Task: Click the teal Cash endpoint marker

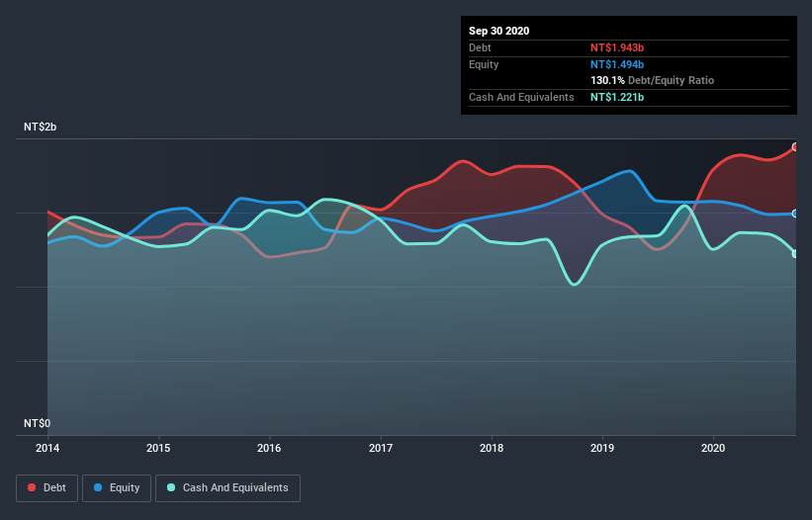Action: tap(796, 254)
